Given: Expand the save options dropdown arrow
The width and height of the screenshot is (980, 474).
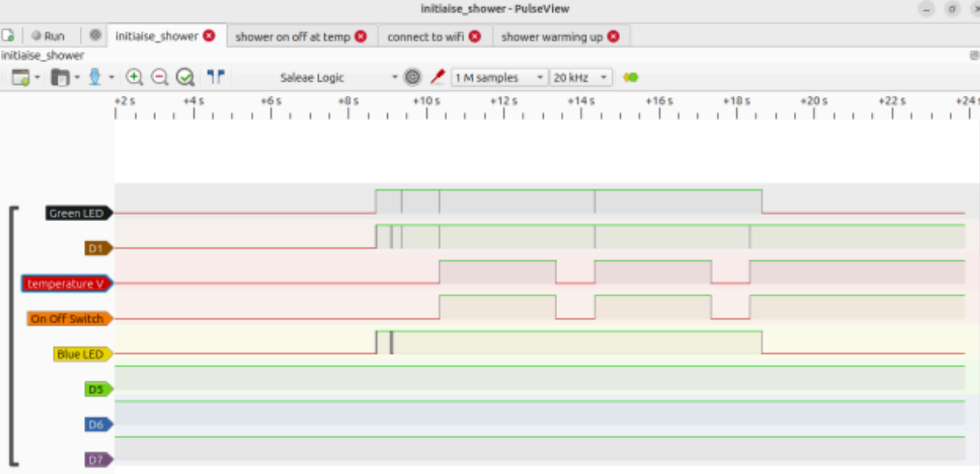Looking at the screenshot, I should [x=111, y=77].
